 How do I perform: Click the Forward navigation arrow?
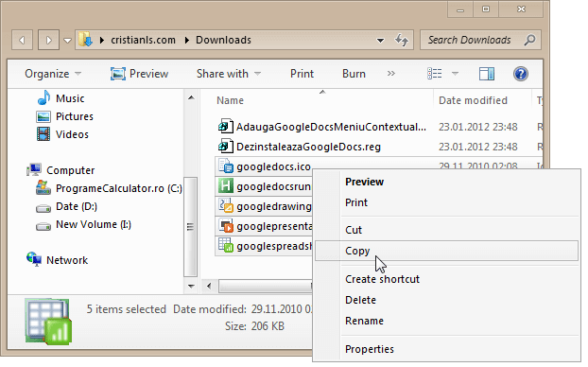48,40
